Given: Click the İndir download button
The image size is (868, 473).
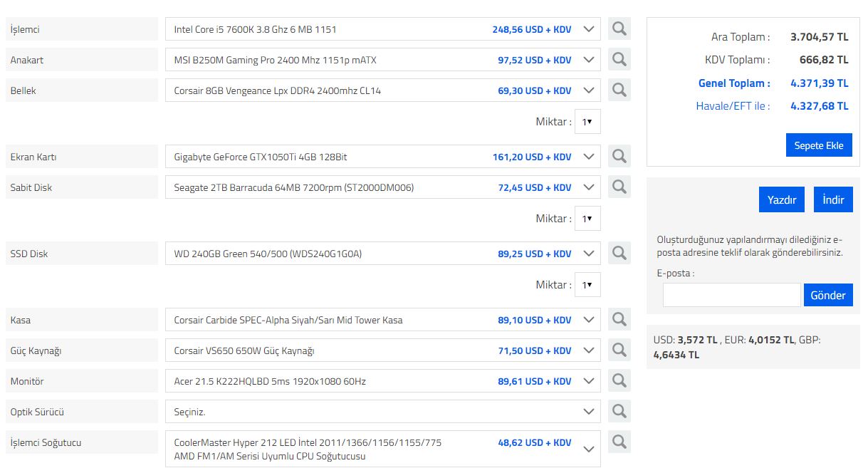Looking at the screenshot, I should coord(833,199).
